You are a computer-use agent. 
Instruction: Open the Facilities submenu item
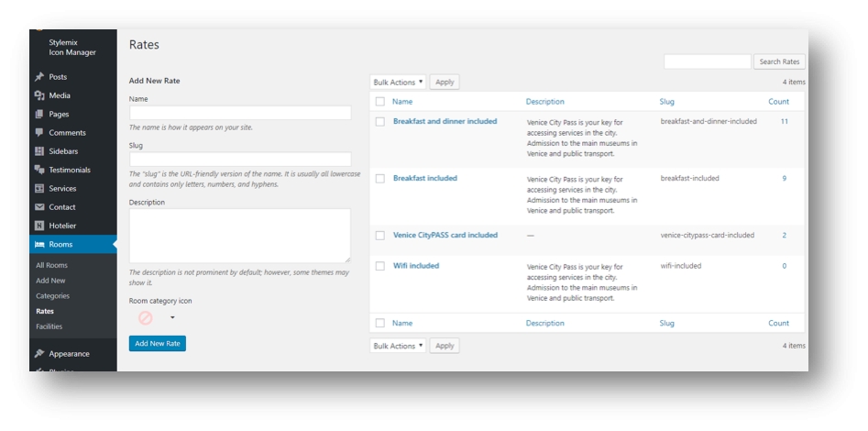click(49, 326)
